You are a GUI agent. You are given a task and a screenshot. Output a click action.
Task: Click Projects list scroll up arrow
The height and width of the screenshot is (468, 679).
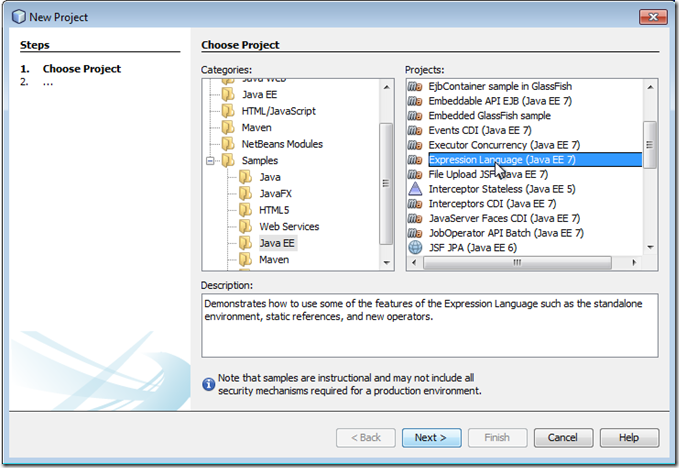pyautogui.click(x=650, y=87)
